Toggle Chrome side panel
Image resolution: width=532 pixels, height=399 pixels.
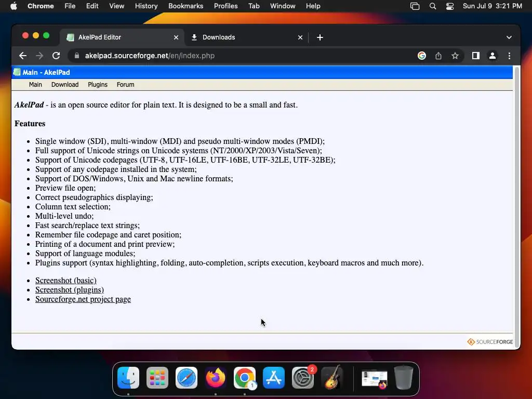point(476,56)
